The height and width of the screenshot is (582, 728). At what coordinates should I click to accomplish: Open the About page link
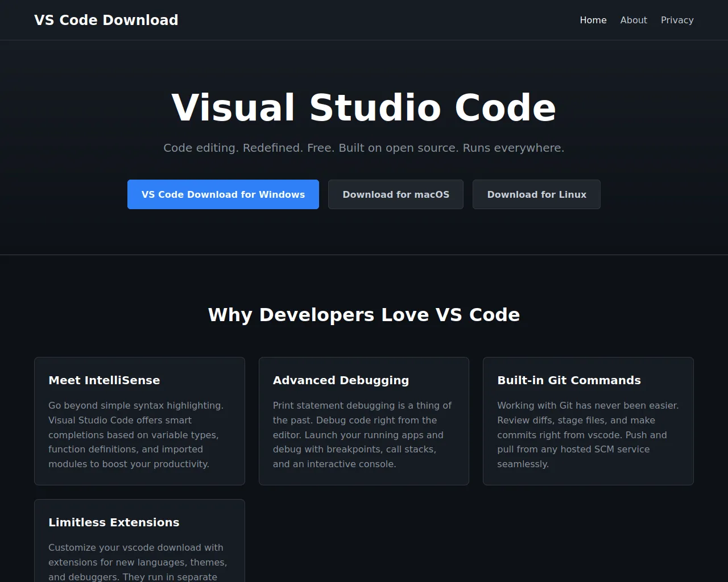[634, 20]
